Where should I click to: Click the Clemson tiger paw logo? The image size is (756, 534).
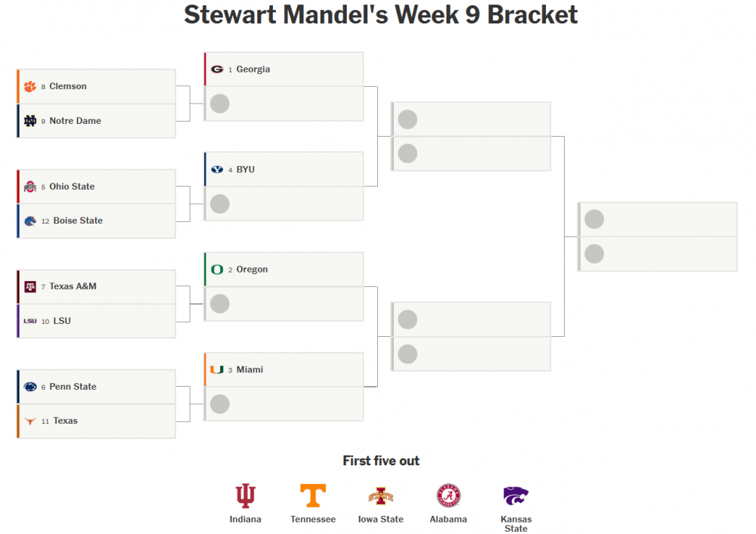(29, 87)
